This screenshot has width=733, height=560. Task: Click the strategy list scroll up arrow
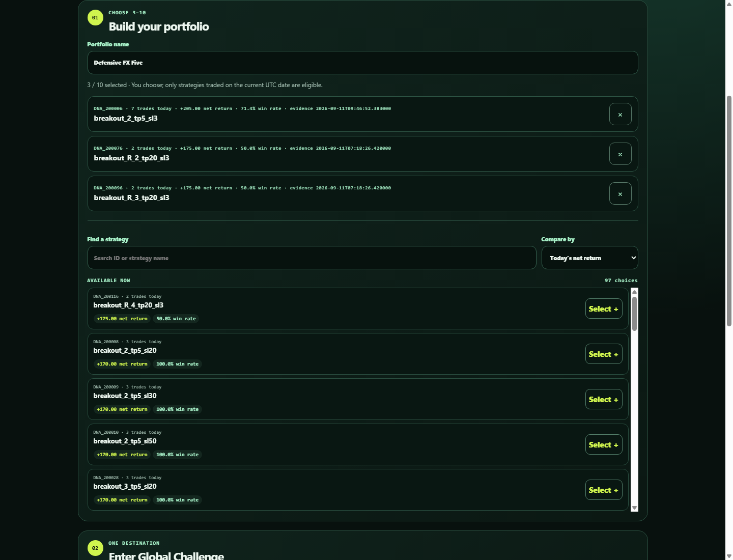(x=634, y=292)
